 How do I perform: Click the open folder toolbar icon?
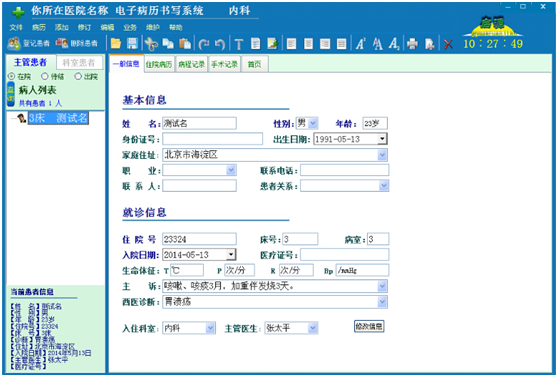point(116,44)
